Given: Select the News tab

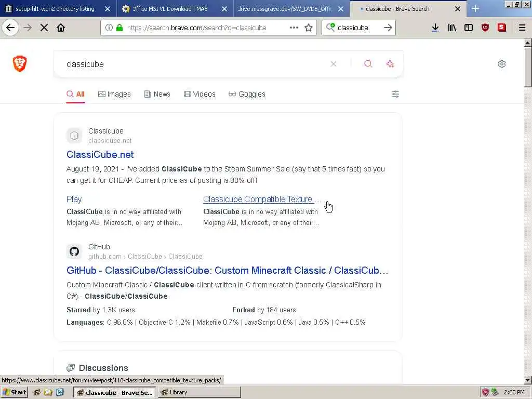Looking at the screenshot, I should click(x=157, y=94).
